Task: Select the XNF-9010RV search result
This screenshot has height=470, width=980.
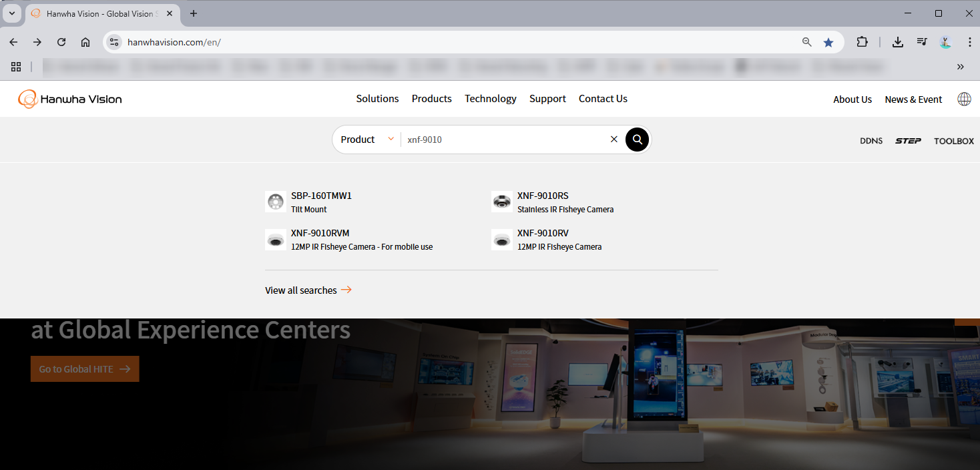Action: (543, 233)
